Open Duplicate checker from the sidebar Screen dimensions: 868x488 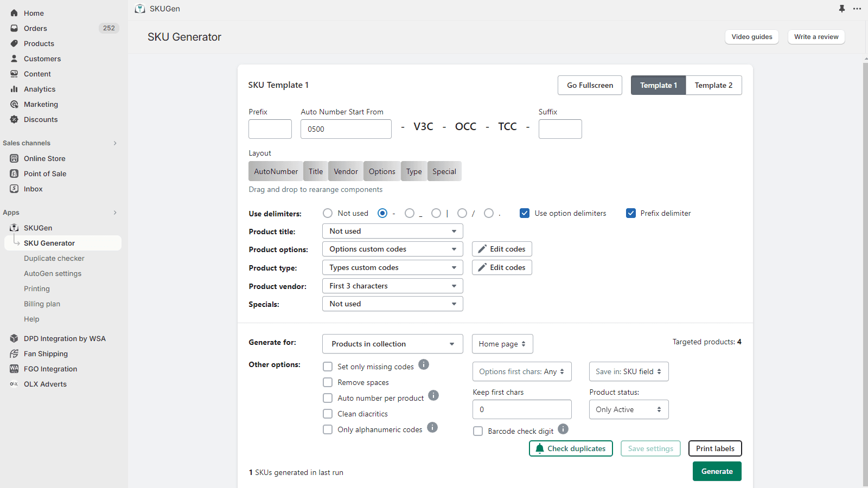coord(54,258)
